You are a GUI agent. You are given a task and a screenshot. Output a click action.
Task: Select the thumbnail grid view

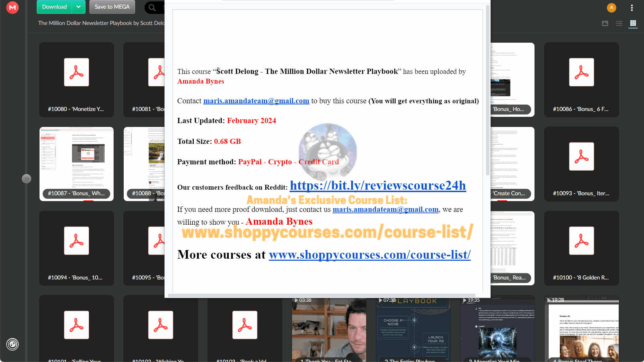click(633, 23)
